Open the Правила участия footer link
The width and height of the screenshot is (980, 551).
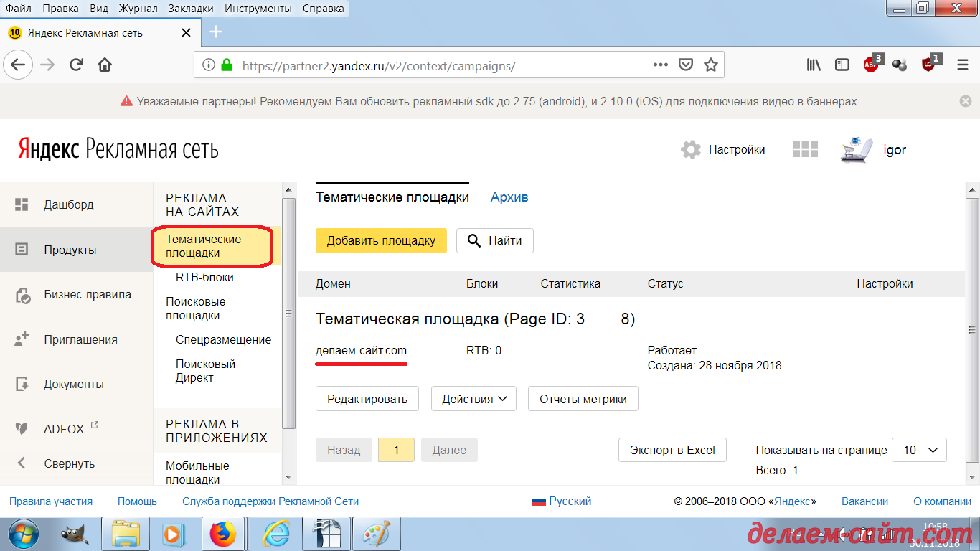(51, 501)
